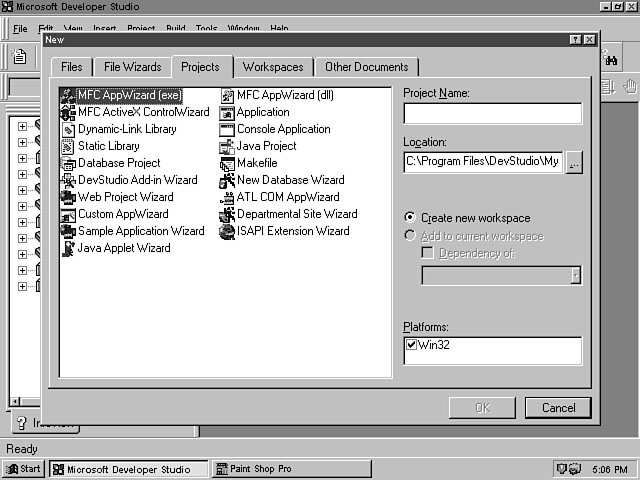Choose the Dynamic-Link Library project icon

68,130
